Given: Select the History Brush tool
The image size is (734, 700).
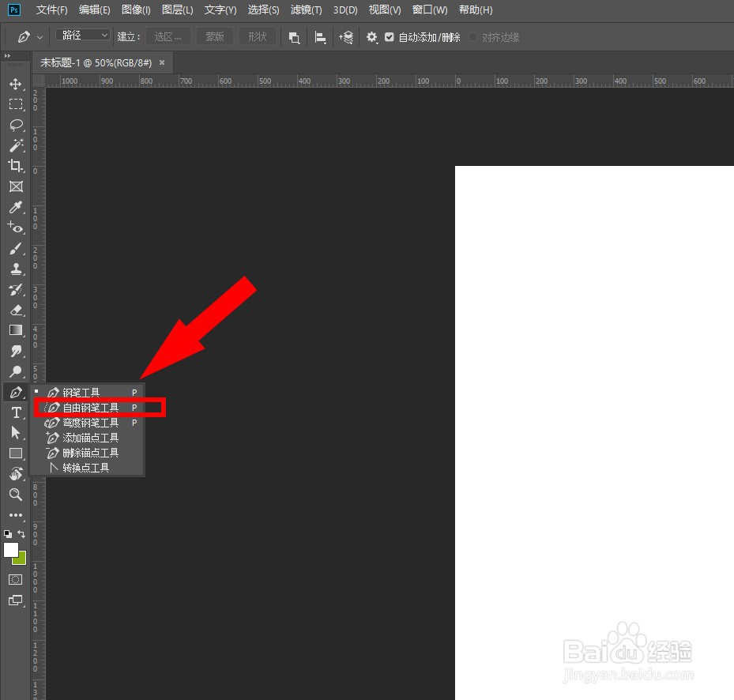Looking at the screenshot, I should [16, 289].
